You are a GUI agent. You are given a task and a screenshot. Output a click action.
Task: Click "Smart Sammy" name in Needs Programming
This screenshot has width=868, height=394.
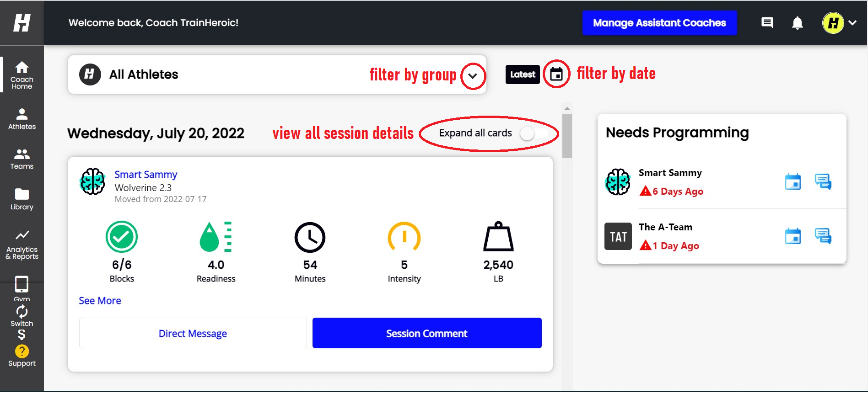[x=670, y=173]
